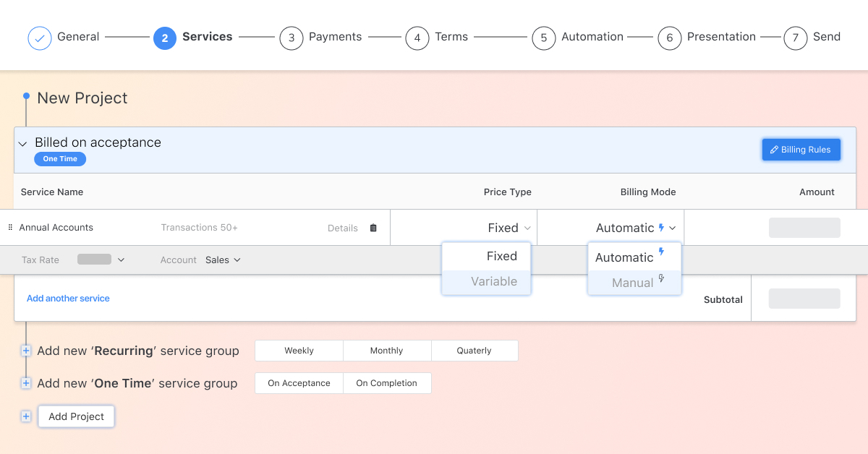Click plus icon for Recurring service group
The height and width of the screenshot is (454, 868).
click(x=26, y=351)
